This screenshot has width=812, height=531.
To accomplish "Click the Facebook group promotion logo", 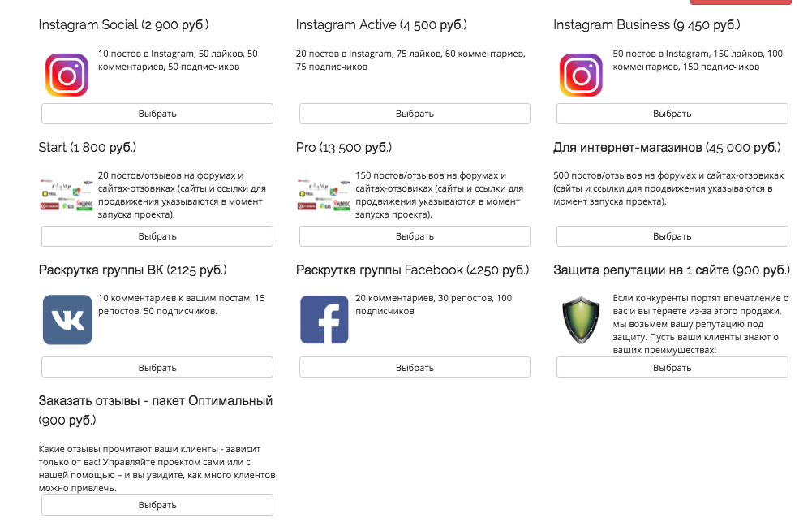I will [x=324, y=319].
